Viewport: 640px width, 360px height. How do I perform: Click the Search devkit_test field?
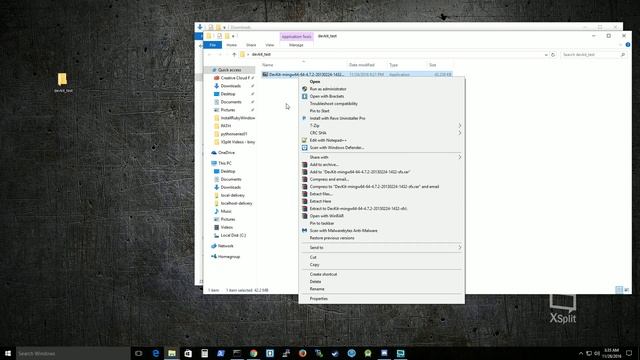tap(593, 55)
